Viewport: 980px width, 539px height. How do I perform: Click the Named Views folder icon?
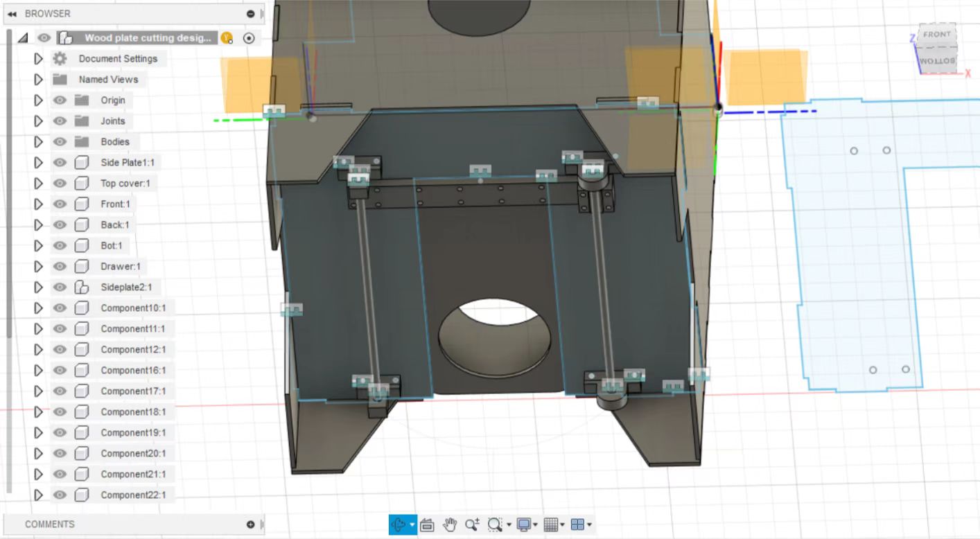coord(60,79)
